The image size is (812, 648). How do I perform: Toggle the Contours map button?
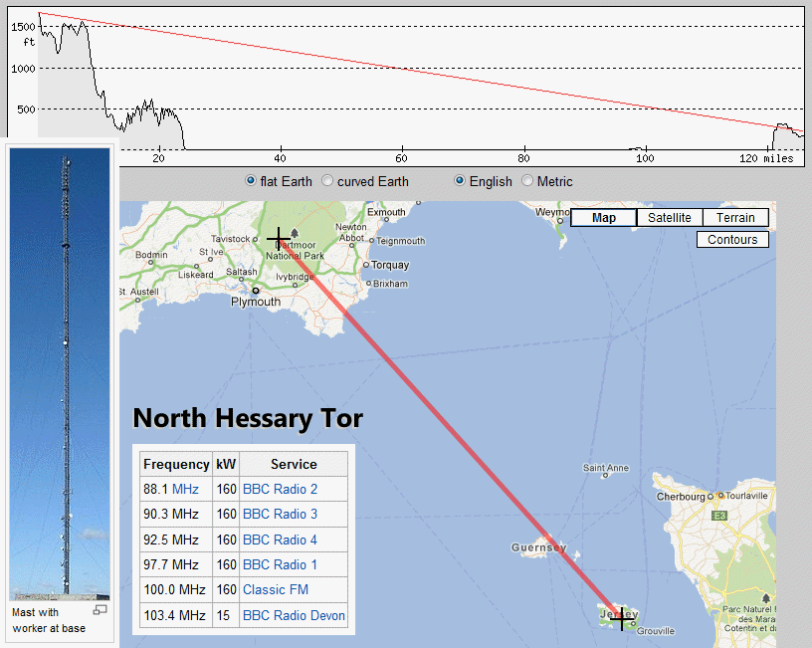tap(732, 239)
